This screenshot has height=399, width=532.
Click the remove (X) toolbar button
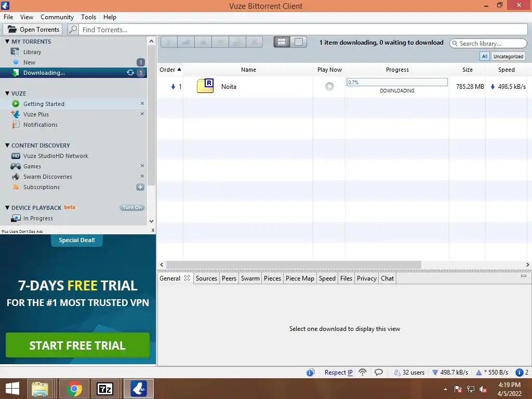[254, 42]
